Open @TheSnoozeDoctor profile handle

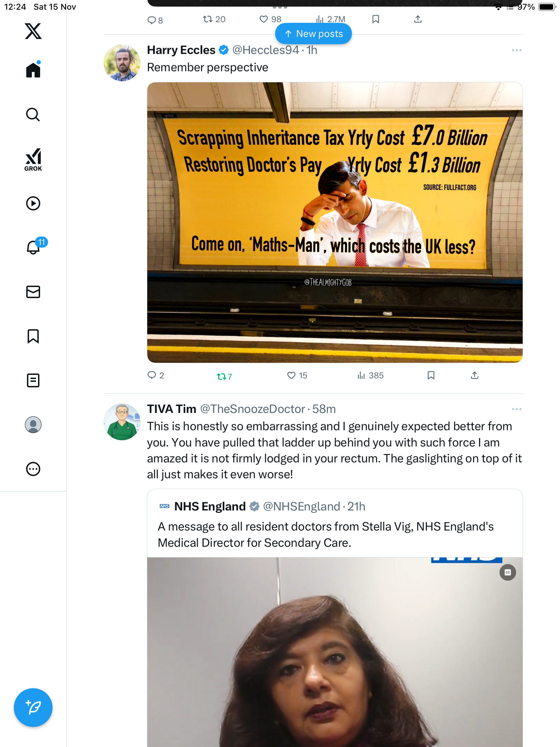(x=253, y=409)
